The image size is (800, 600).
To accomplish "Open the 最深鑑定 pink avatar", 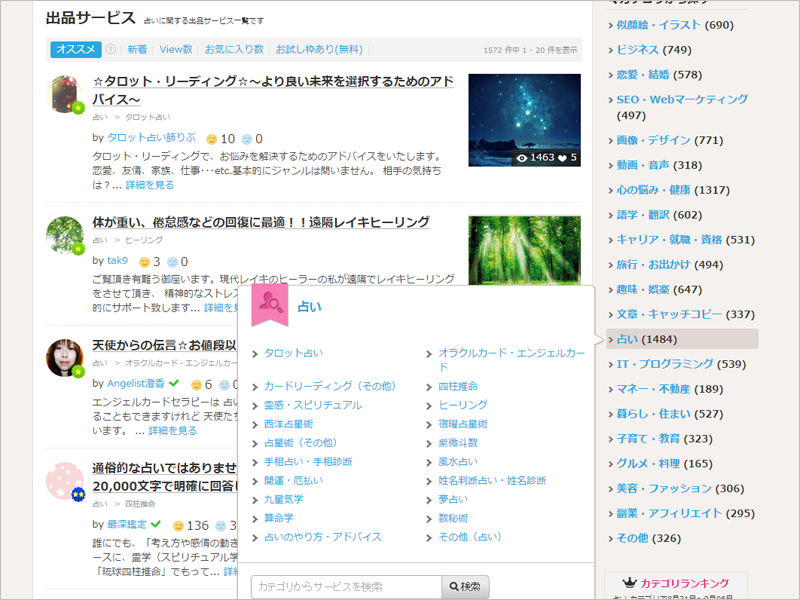I will click(65, 481).
